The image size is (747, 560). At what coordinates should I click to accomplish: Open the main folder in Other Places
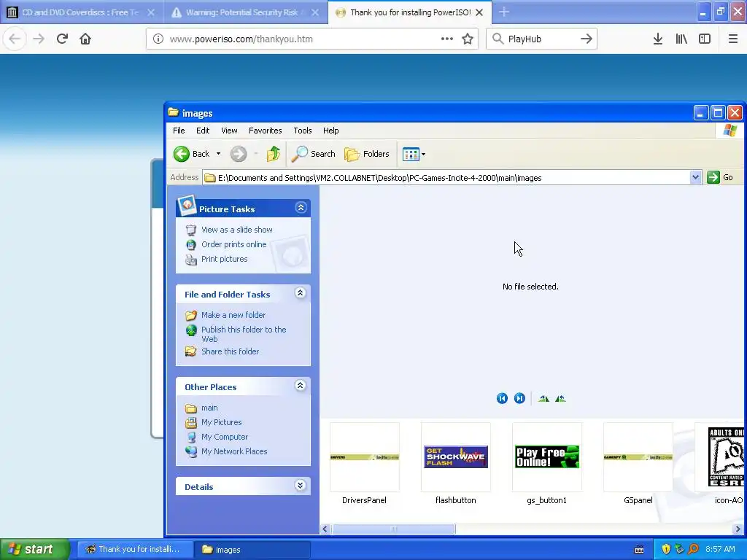click(209, 408)
